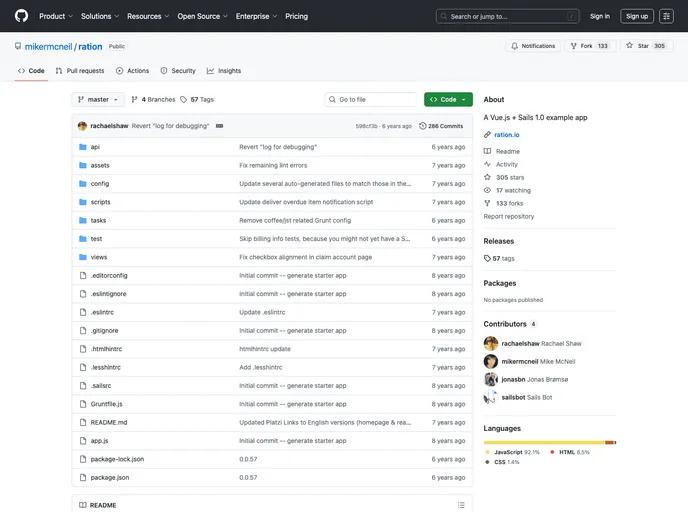Expand the Product menu
This screenshot has width=688, height=512.
tap(56, 16)
